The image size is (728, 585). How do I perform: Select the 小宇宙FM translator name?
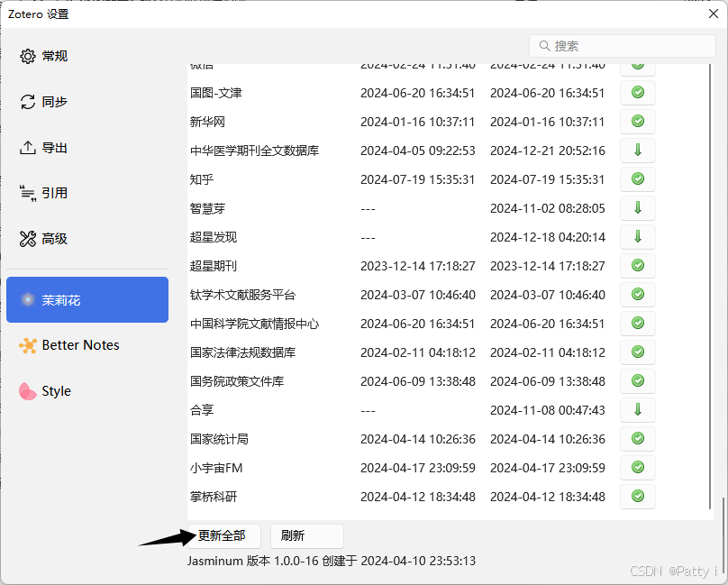(x=216, y=468)
